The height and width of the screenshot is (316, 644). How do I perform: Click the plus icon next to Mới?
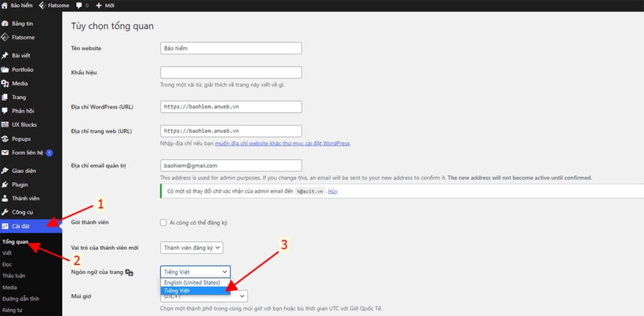99,6
